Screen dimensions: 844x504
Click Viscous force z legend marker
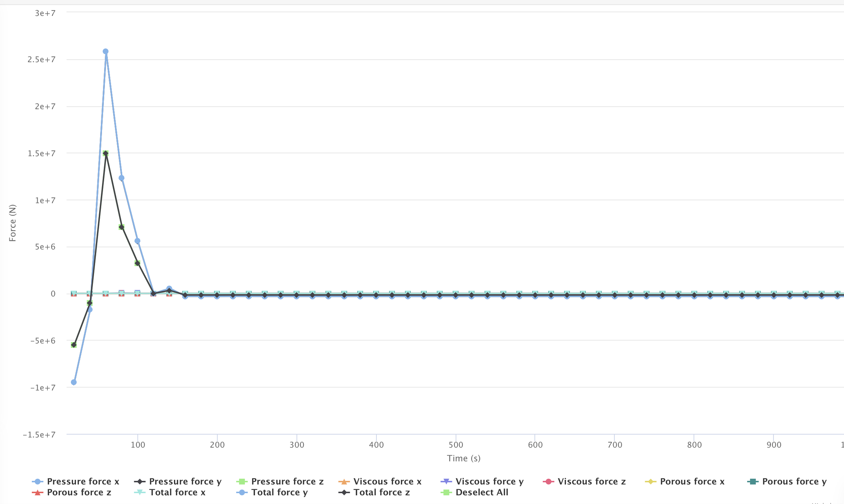tap(549, 481)
